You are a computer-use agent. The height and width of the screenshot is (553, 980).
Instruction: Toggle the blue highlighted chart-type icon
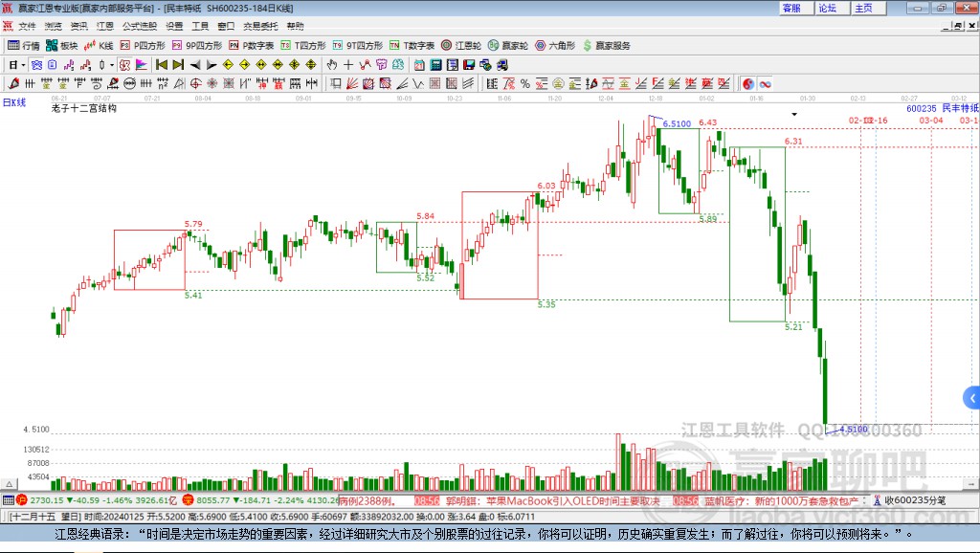(x=36, y=65)
